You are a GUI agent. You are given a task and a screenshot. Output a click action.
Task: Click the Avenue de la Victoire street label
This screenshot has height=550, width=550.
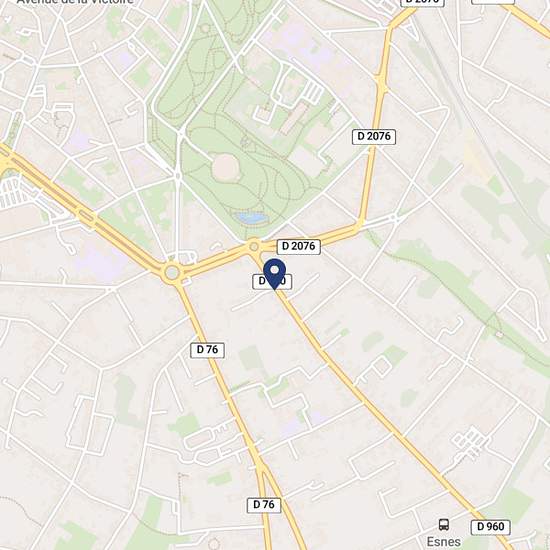[x=75, y=2]
